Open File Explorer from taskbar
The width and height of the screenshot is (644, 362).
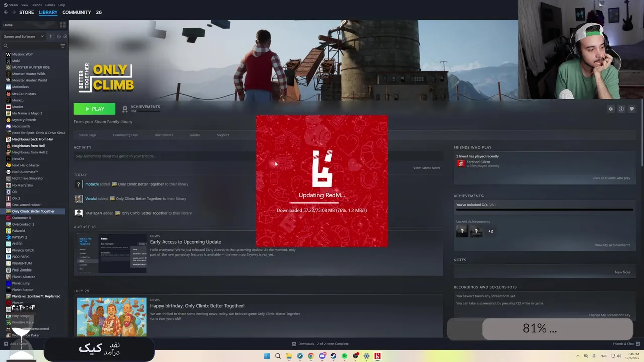289,356
